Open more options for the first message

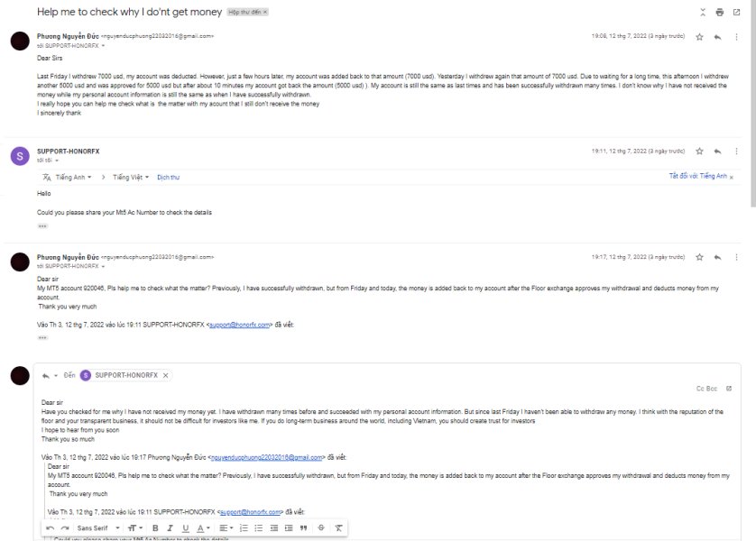(x=736, y=37)
